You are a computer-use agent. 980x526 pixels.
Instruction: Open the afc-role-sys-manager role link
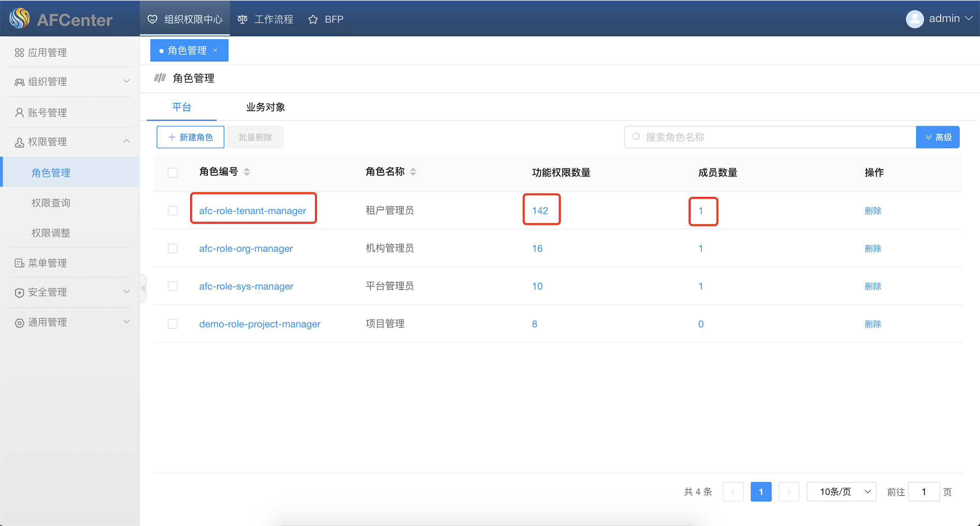[246, 286]
